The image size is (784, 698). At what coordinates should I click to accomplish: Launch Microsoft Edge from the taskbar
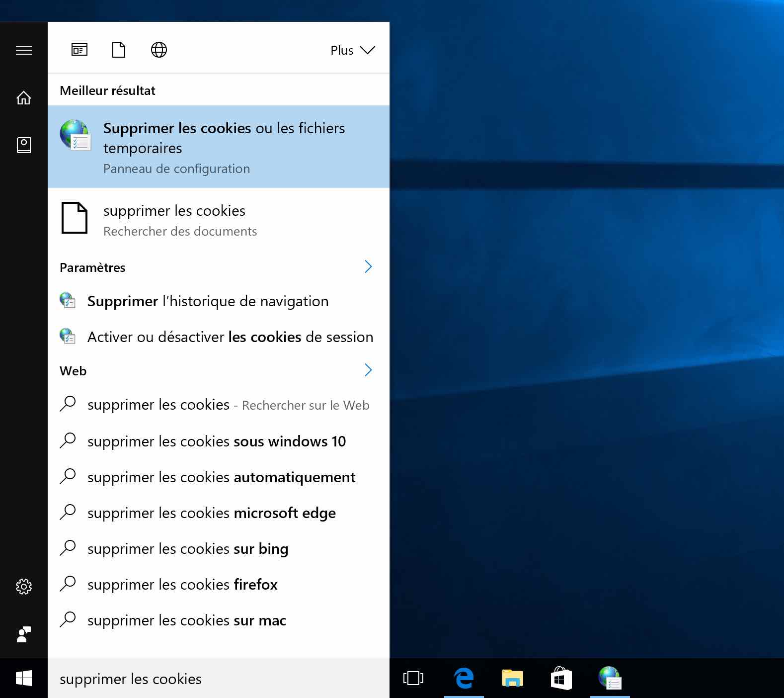tap(464, 679)
